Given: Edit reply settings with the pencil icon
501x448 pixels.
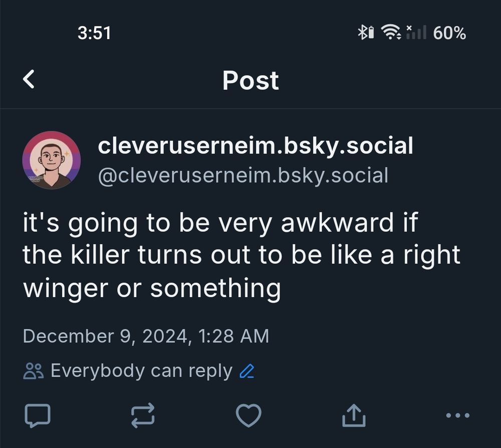Looking at the screenshot, I should pyautogui.click(x=247, y=371).
